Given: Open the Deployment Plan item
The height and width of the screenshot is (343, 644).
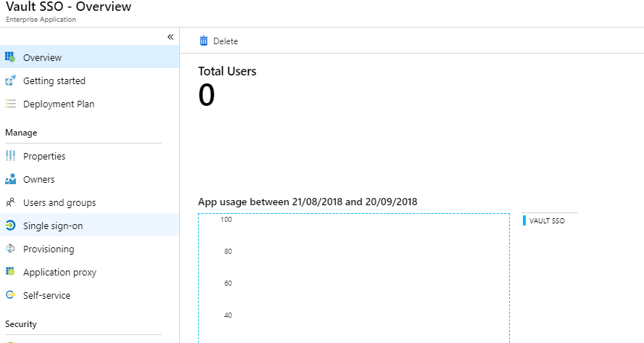Looking at the screenshot, I should [x=89, y=104].
